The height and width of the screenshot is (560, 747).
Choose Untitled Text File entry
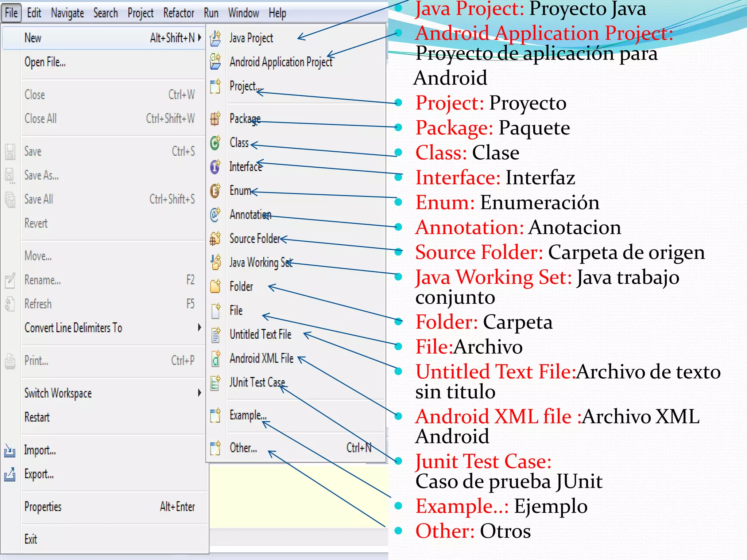pyautogui.click(x=296, y=334)
